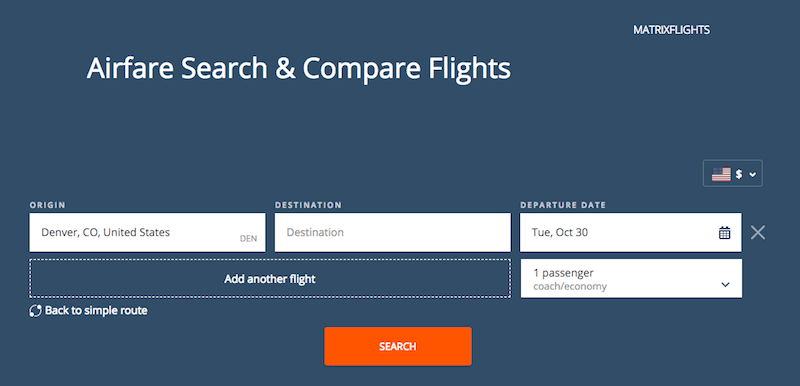
Task: Select the coach/economy cabin class text
Action: coord(570,287)
